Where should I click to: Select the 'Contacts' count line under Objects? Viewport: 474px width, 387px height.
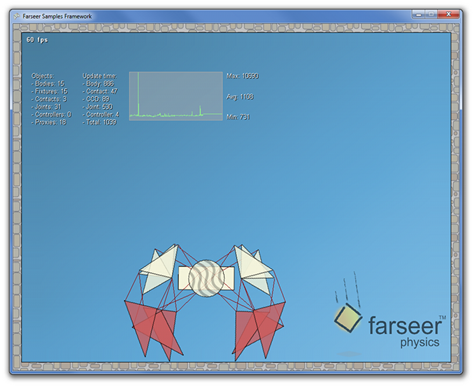tap(49, 99)
